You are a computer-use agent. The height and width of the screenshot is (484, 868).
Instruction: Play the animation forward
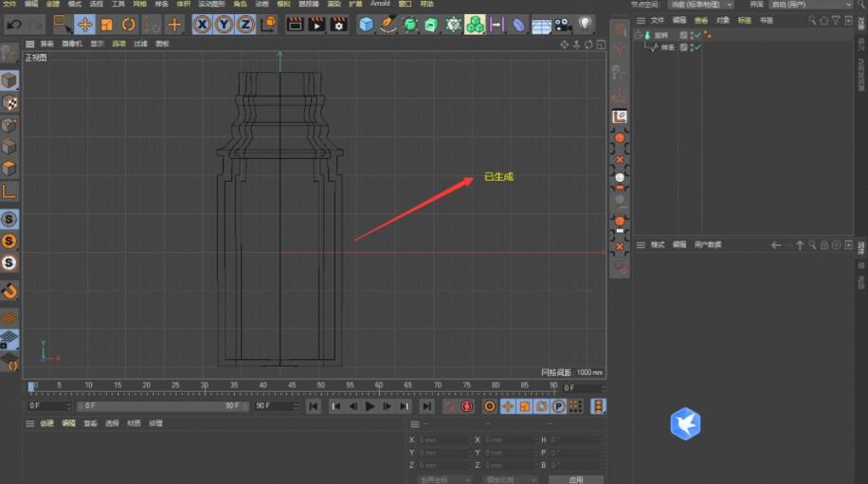[x=370, y=406]
